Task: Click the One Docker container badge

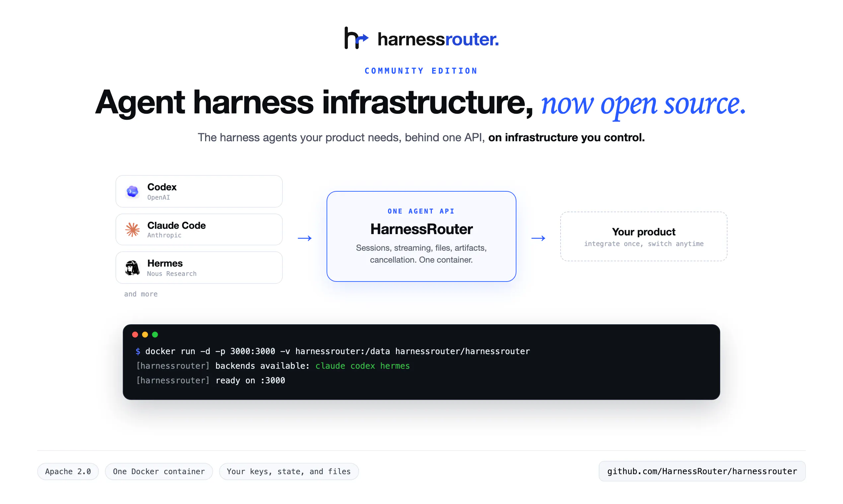Action: tap(159, 472)
